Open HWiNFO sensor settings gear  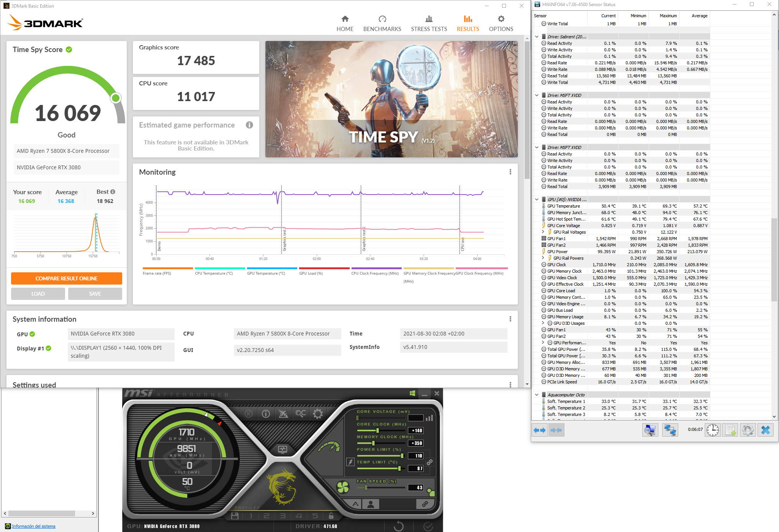[x=748, y=430]
